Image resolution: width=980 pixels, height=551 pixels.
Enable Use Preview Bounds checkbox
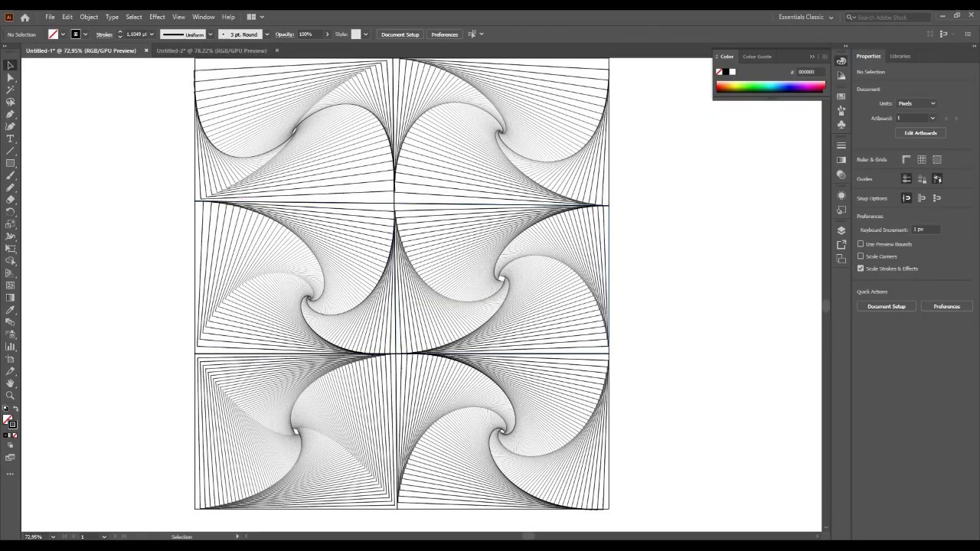coord(861,244)
